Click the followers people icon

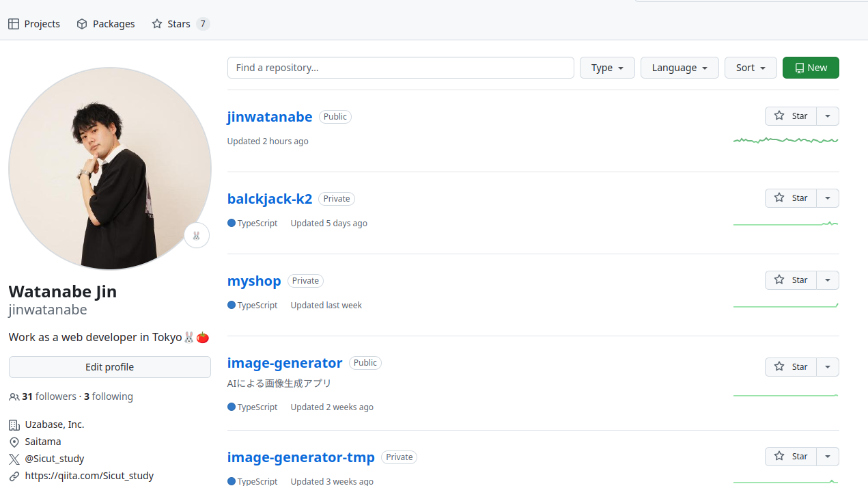point(14,397)
